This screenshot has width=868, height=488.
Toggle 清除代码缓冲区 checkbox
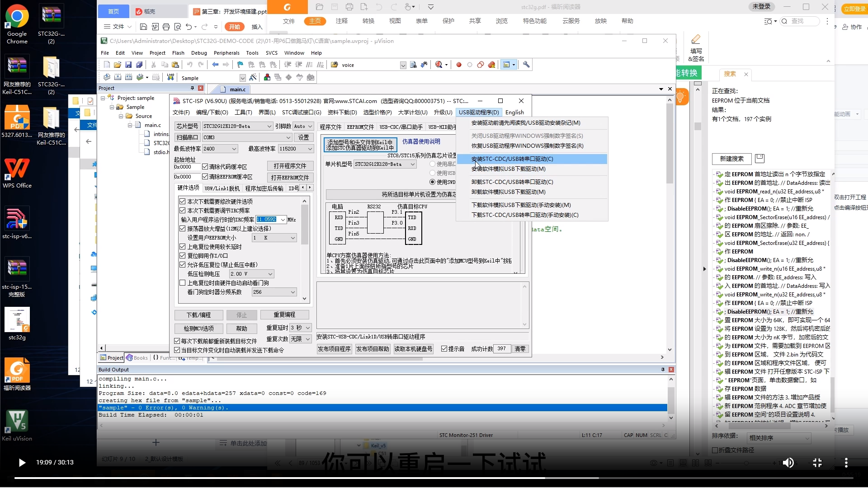tap(205, 167)
